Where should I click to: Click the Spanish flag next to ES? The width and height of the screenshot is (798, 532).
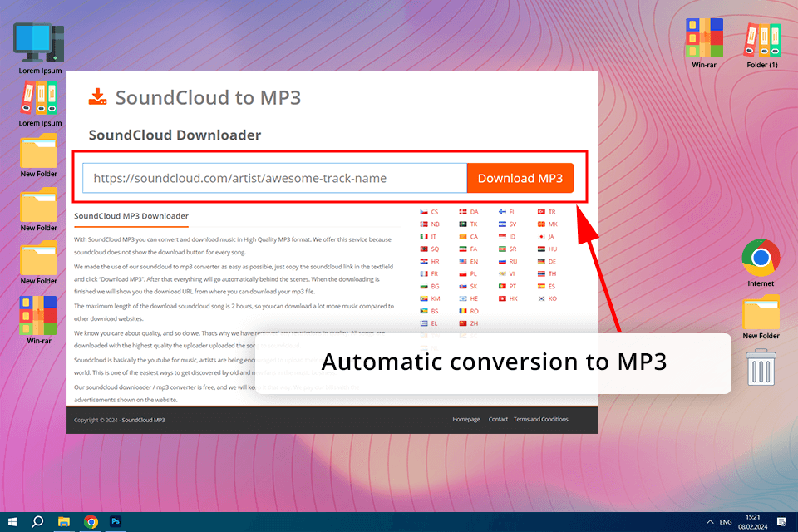pyautogui.click(x=541, y=286)
